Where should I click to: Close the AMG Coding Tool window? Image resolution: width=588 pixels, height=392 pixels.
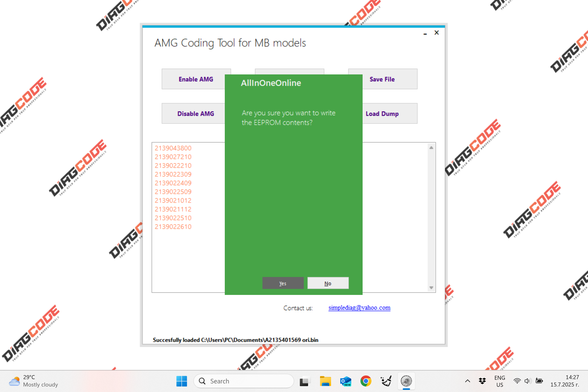pyautogui.click(x=437, y=32)
